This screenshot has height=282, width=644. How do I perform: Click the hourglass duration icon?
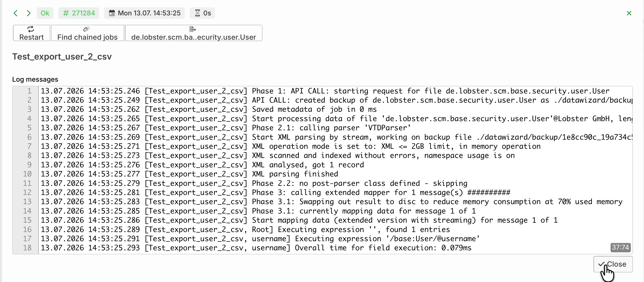point(198,13)
